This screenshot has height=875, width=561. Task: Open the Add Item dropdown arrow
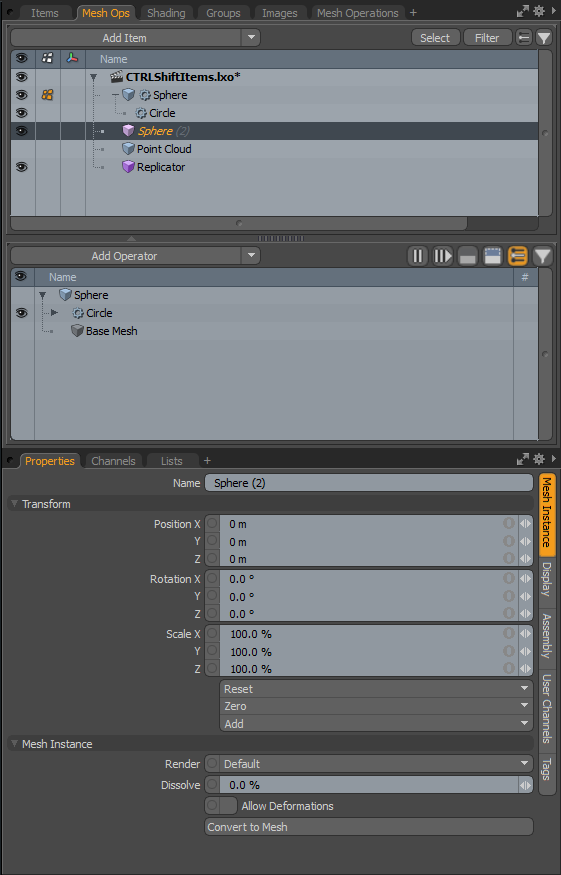coord(251,37)
